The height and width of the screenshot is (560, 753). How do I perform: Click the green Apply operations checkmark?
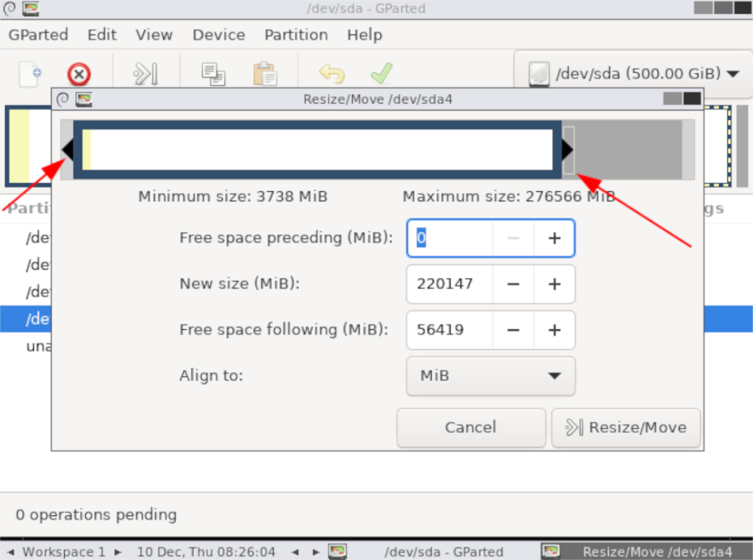(381, 73)
